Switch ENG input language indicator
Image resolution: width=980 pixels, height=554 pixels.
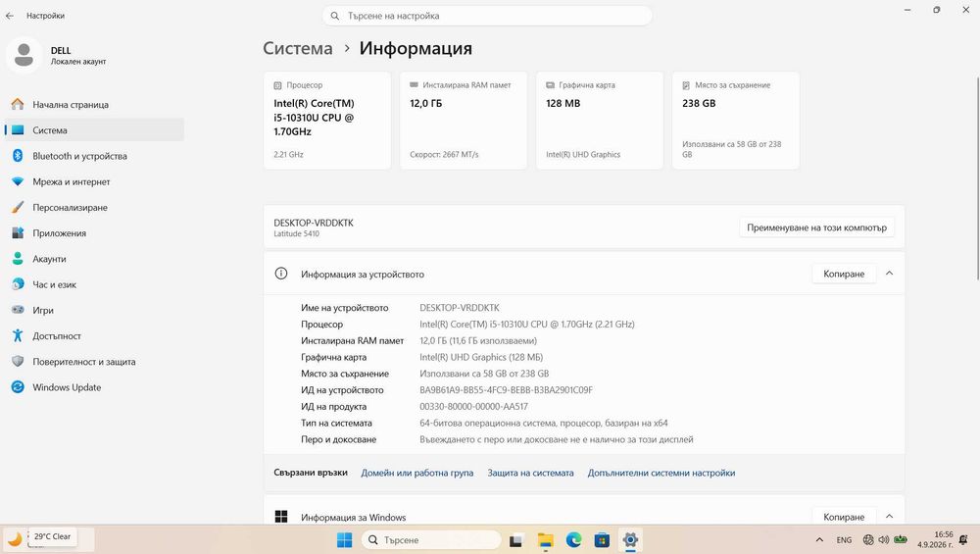coord(844,539)
